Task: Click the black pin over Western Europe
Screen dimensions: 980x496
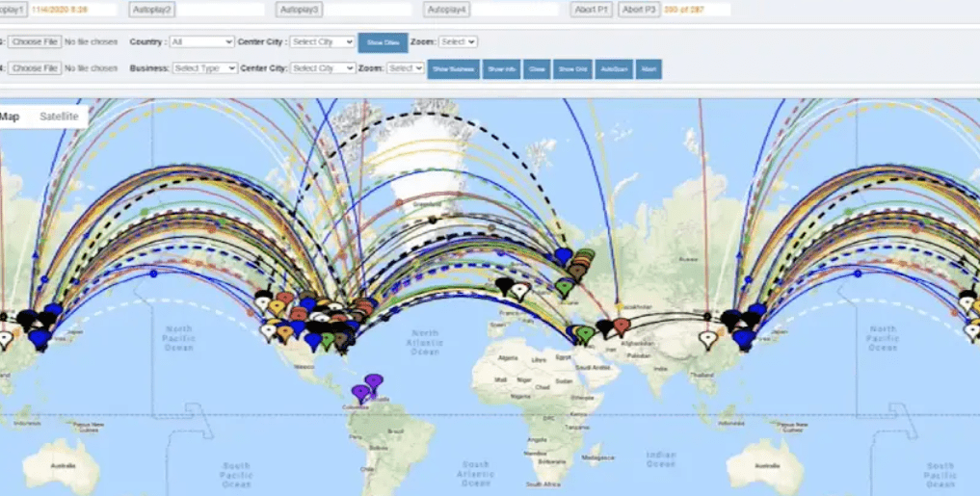Action: click(x=504, y=285)
